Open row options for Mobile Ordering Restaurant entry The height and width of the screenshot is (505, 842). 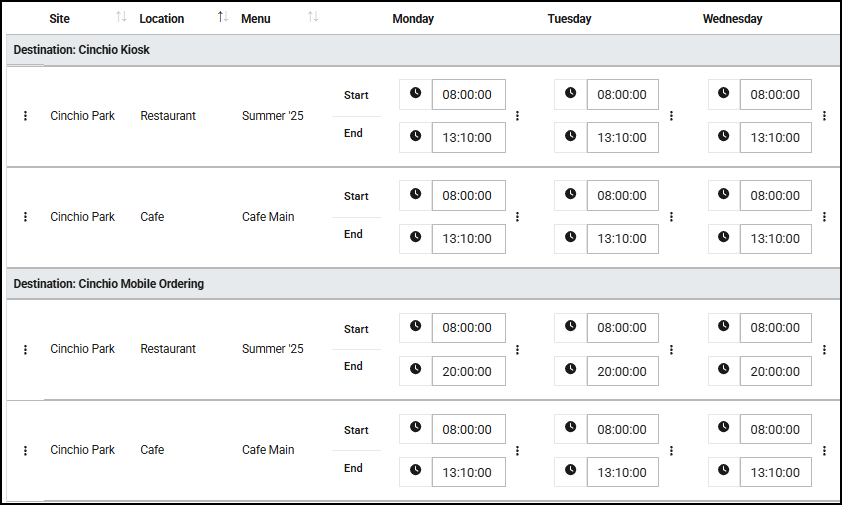tap(25, 350)
